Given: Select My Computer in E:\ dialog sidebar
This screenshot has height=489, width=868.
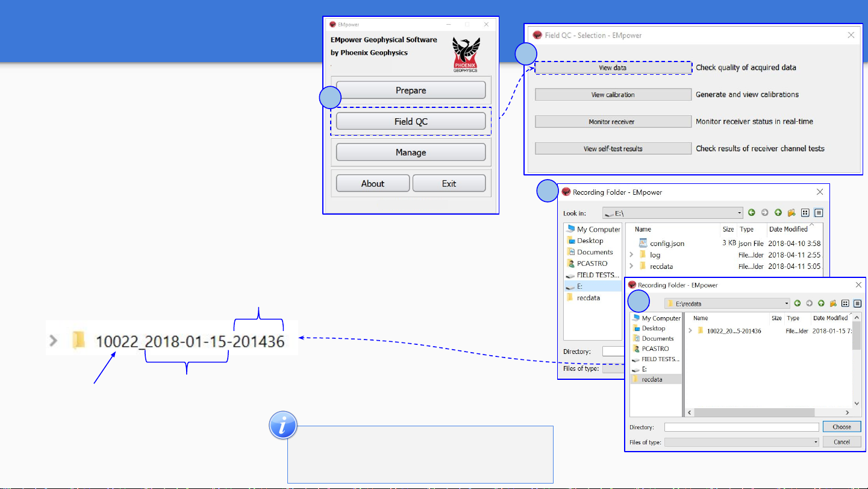Looking at the screenshot, I should [x=593, y=229].
